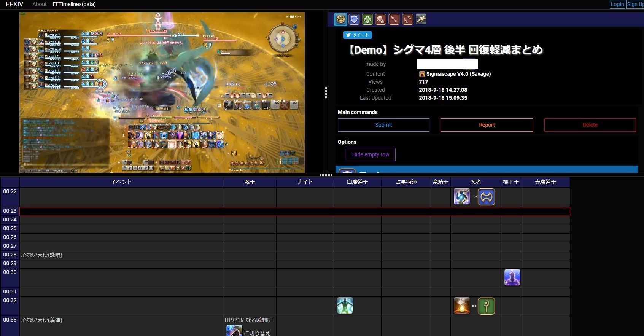
Task: Click the Report button
Action: [x=487, y=125]
